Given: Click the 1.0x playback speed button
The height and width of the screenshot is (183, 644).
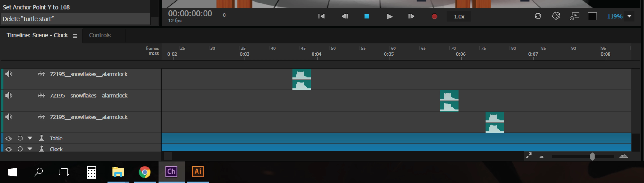Looking at the screenshot, I should click(459, 17).
